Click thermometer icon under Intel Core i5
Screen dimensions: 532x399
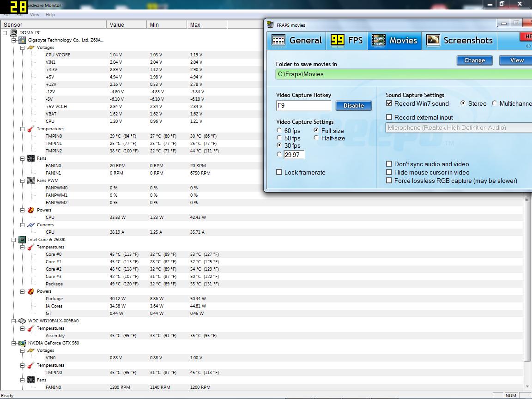[31, 247]
